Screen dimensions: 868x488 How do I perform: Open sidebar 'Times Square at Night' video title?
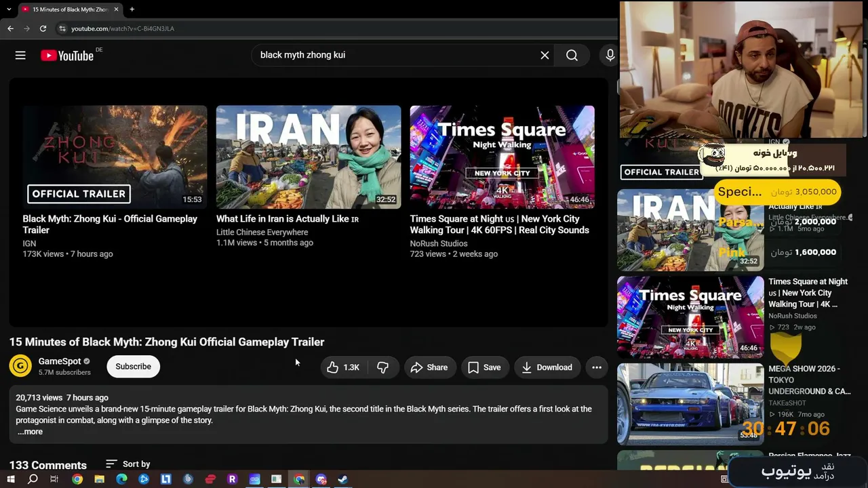point(808,293)
